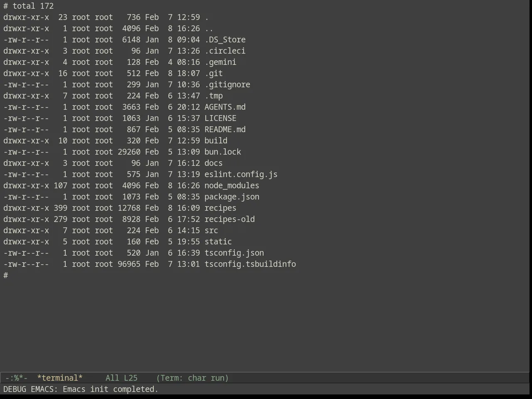Click the static directory name
Image resolution: width=532 pixels, height=399 pixels.
coord(218,241)
